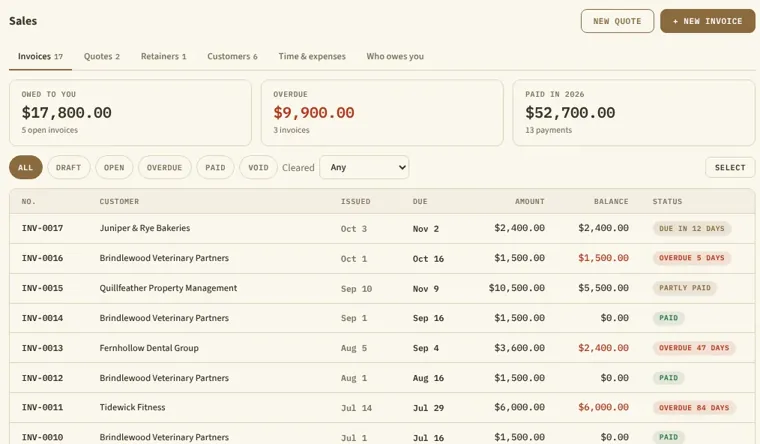Screen dimensions: 760x444
Task: Sort by the No. column header
Action: point(29,201)
